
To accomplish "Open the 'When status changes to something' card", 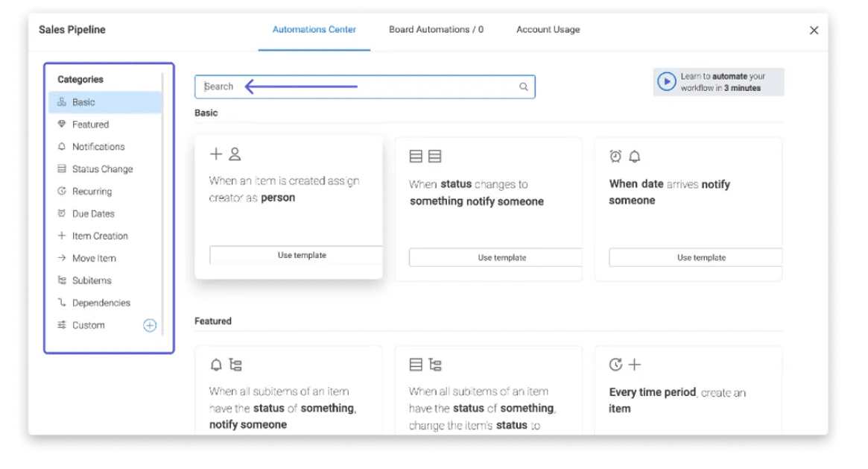I will pyautogui.click(x=488, y=210).
